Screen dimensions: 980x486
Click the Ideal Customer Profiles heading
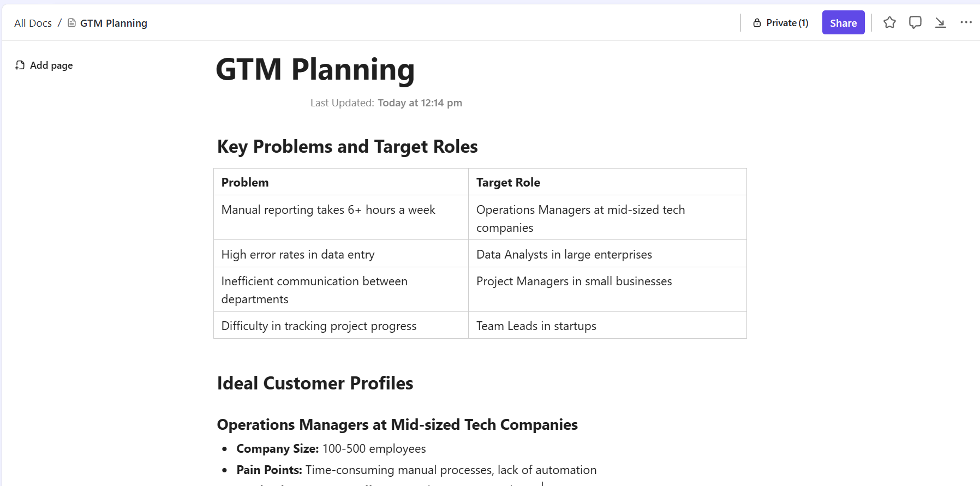coord(315,383)
